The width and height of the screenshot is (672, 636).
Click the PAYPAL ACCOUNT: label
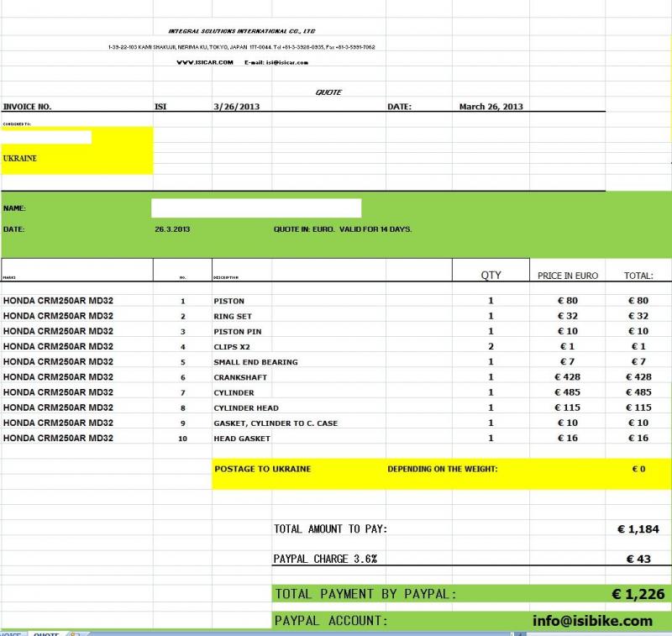331,621
